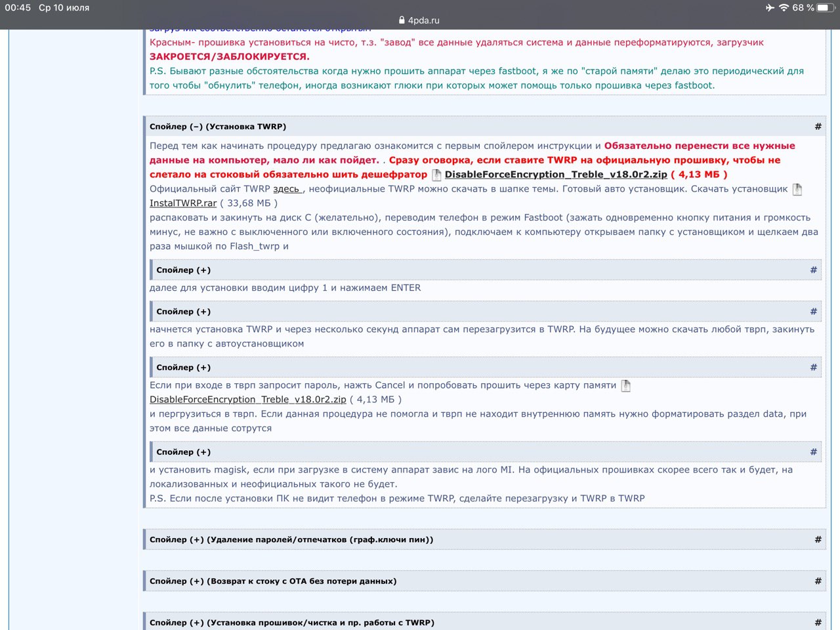Image resolution: width=840 pixels, height=630 pixels.
Task: Click file icon after Скачать установщик
Action: coord(797,189)
